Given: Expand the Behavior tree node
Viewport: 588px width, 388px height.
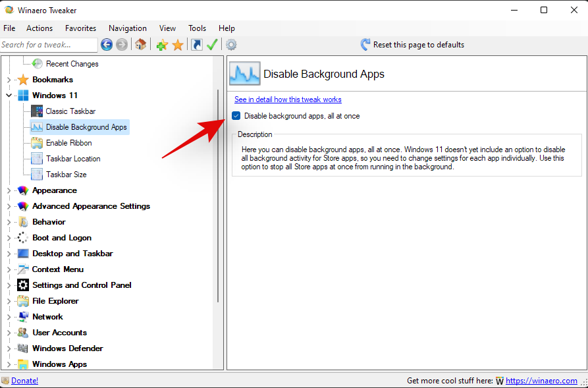Looking at the screenshot, I should 9,222.
